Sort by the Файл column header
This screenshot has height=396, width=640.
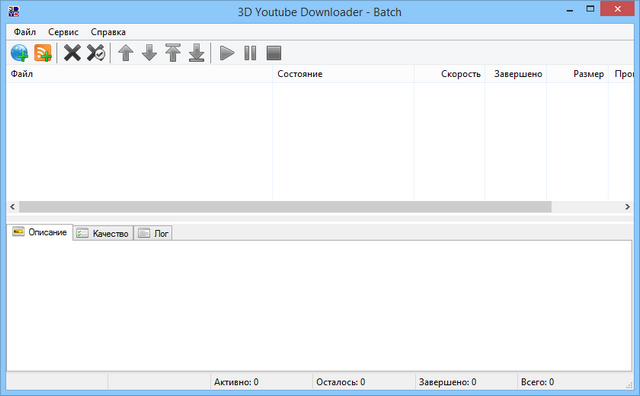[139, 74]
